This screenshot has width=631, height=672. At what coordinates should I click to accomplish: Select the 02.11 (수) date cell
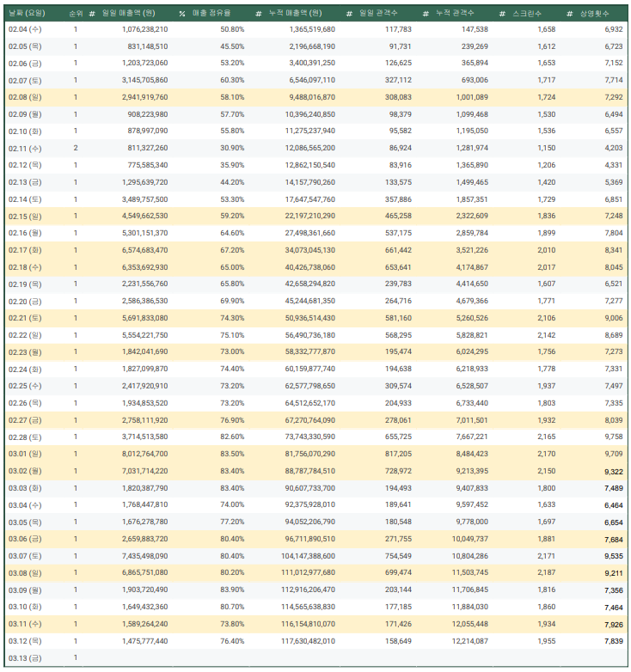pyautogui.click(x=24, y=148)
